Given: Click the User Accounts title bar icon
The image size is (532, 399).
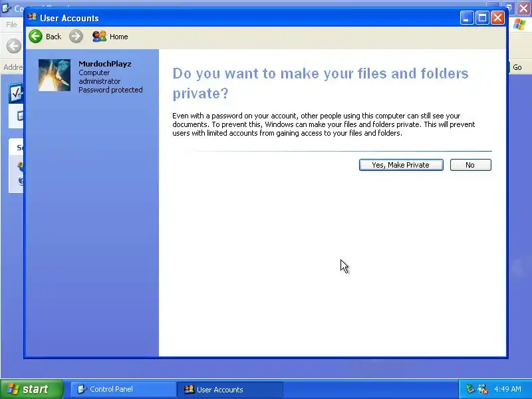Looking at the screenshot, I should (32, 17).
